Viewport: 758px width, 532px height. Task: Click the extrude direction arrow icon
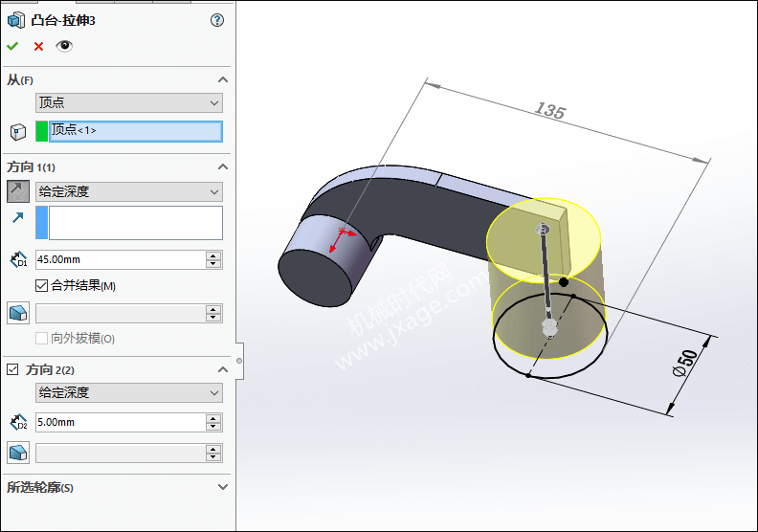pyautogui.click(x=18, y=218)
